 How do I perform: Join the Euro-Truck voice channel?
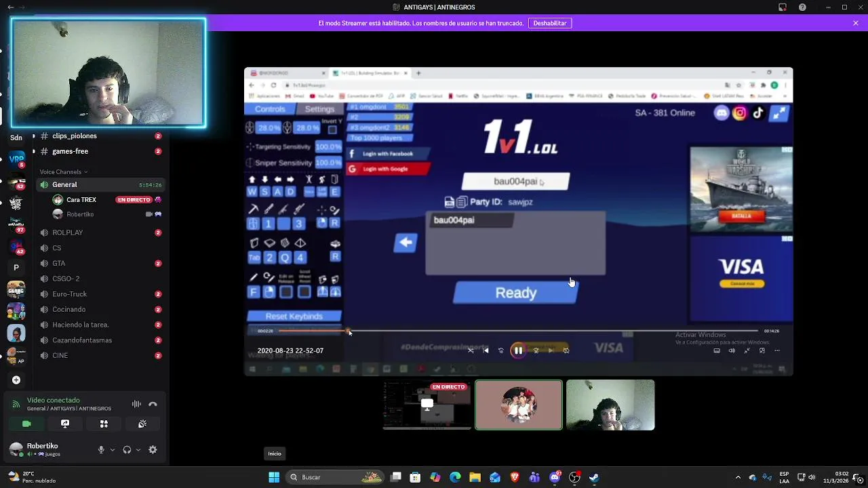coord(99,294)
